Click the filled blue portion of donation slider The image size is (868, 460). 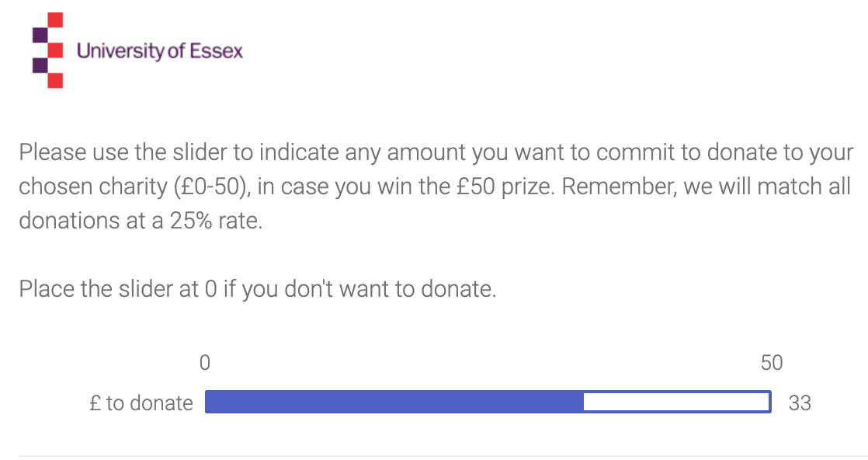pyautogui.click(x=394, y=402)
